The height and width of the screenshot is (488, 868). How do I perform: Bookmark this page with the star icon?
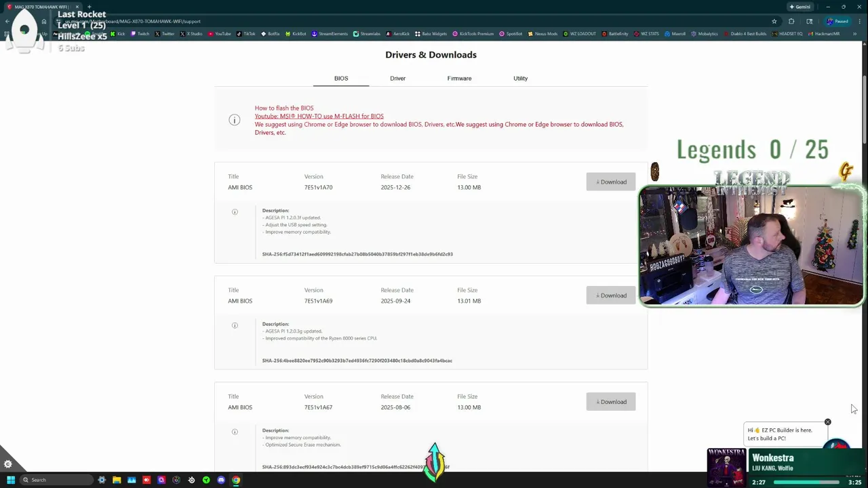point(774,21)
